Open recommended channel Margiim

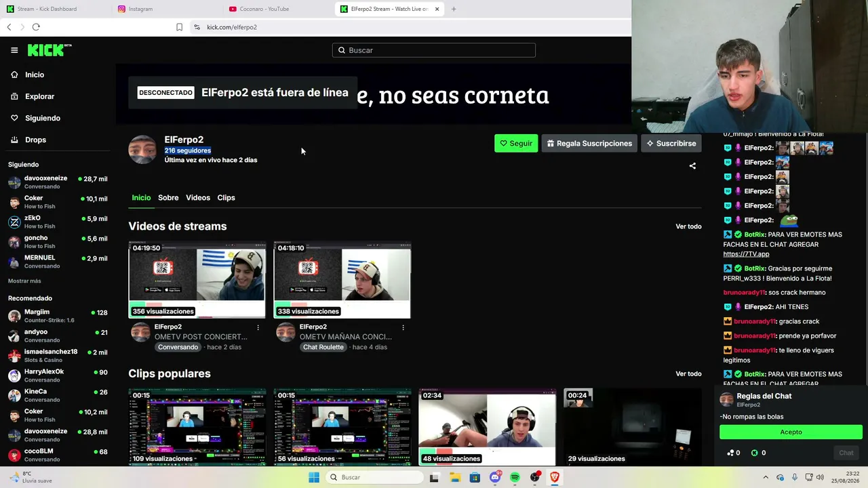click(58, 316)
